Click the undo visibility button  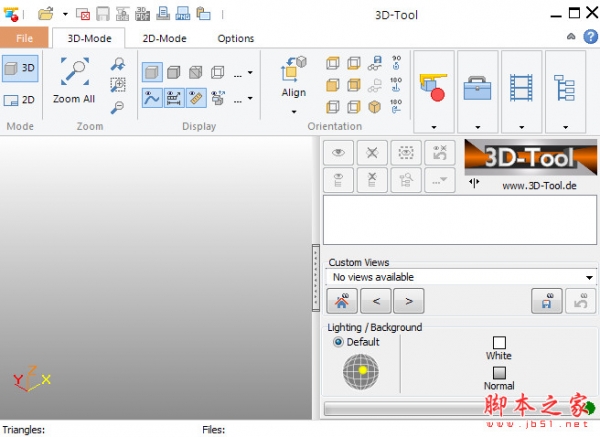[440, 153]
